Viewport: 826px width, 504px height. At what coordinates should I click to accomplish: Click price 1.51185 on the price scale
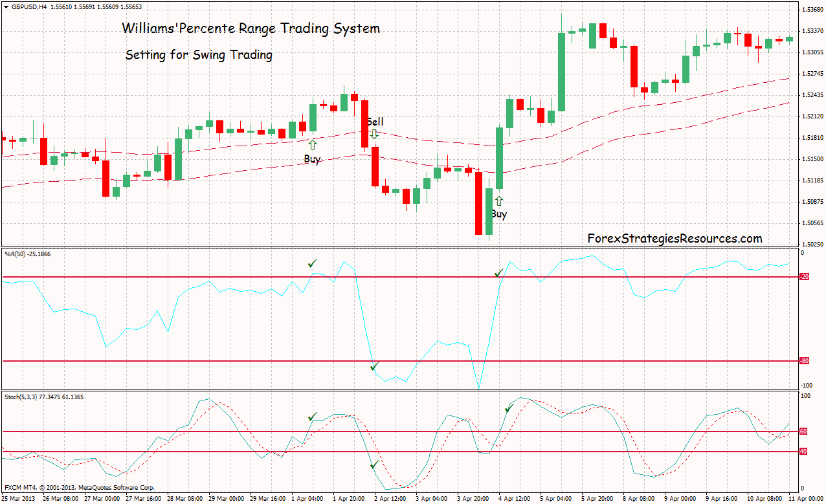click(x=812, y=181)
